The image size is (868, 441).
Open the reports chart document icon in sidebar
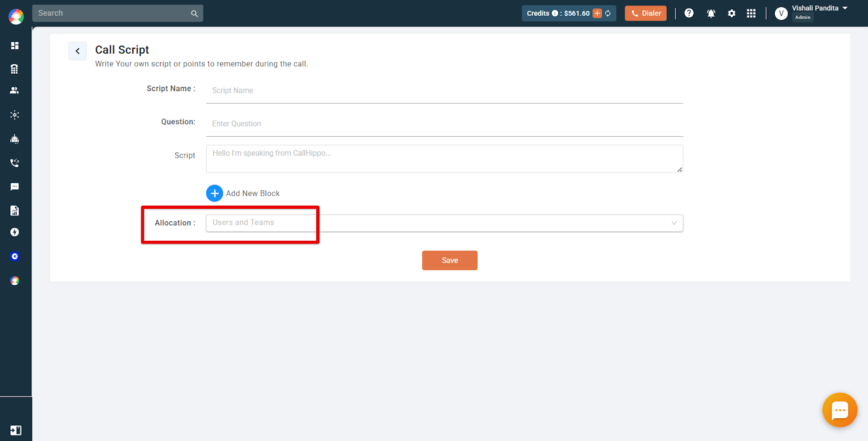(15, 210)
